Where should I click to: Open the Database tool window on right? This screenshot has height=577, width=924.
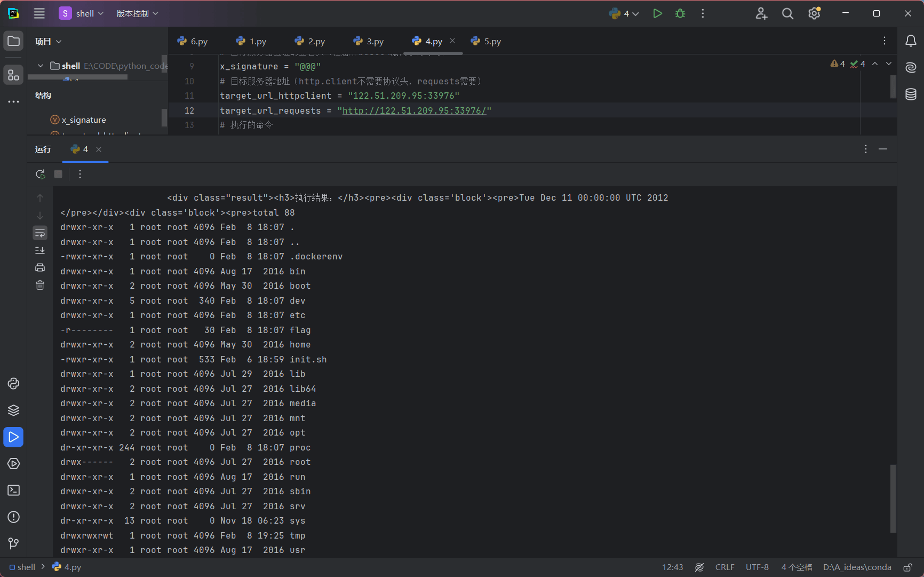(911, 94)
